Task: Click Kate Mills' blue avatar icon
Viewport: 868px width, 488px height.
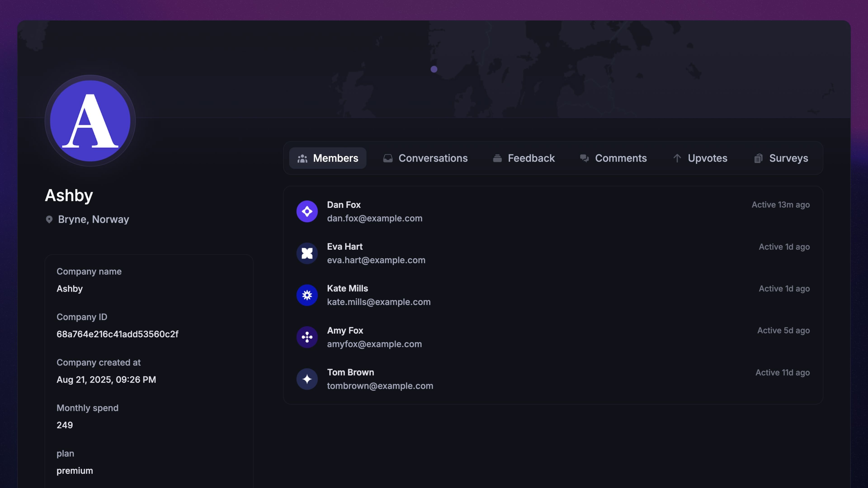Action: click(307, 295)
